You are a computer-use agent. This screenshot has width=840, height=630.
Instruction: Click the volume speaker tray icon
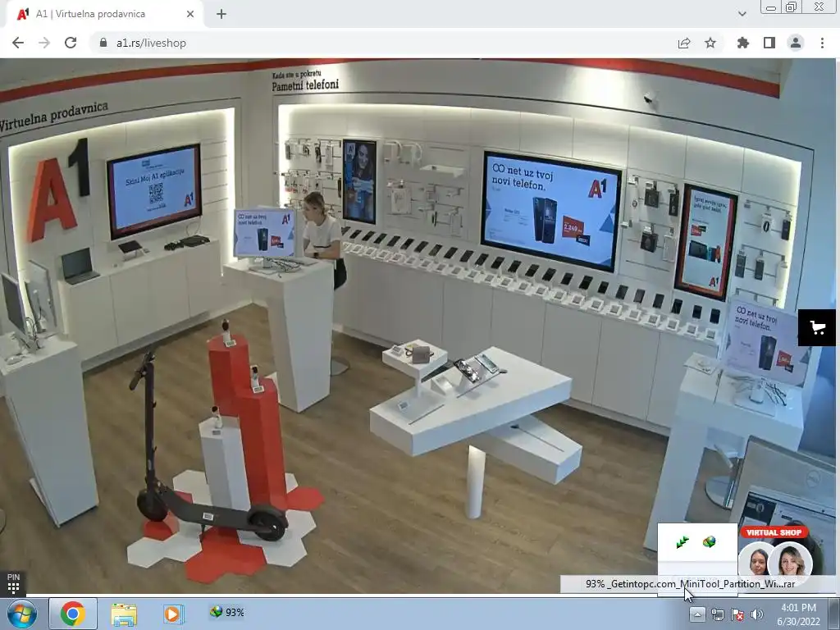[757, 614]
